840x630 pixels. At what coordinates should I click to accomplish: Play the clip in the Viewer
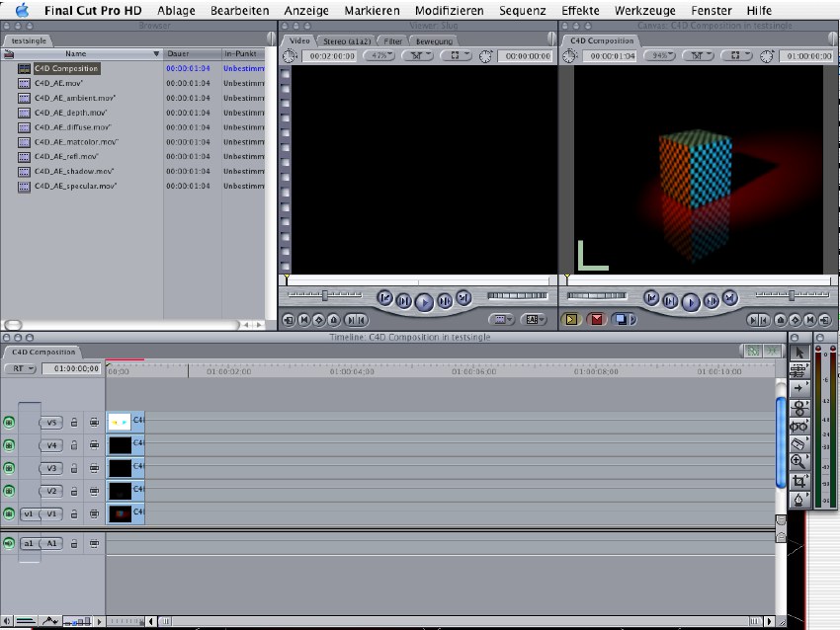point(424,300)
